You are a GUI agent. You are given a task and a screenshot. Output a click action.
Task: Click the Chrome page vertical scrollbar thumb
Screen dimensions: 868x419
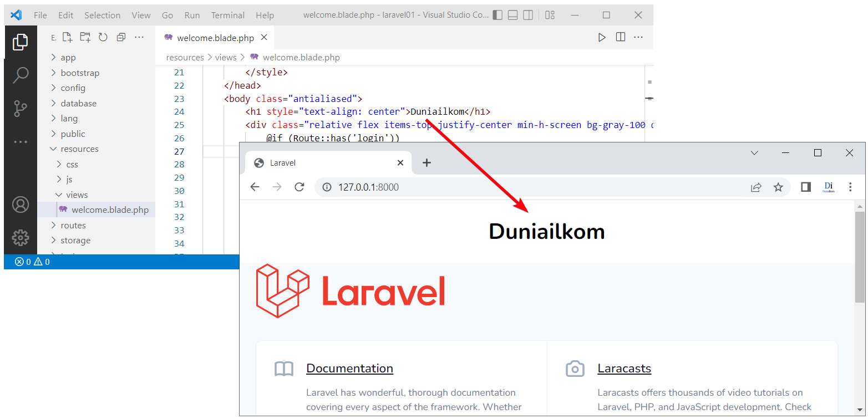[860, 257]
